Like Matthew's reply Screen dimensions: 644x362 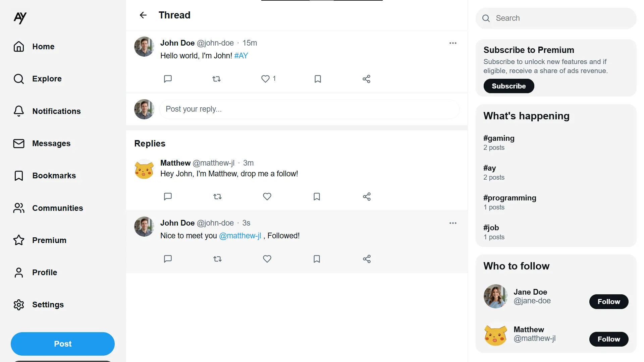(267, 196)
